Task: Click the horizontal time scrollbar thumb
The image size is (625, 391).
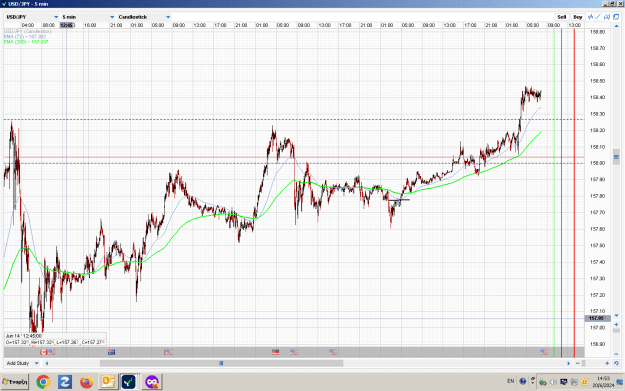Action: pyautogui.click(x=221, y=363)
